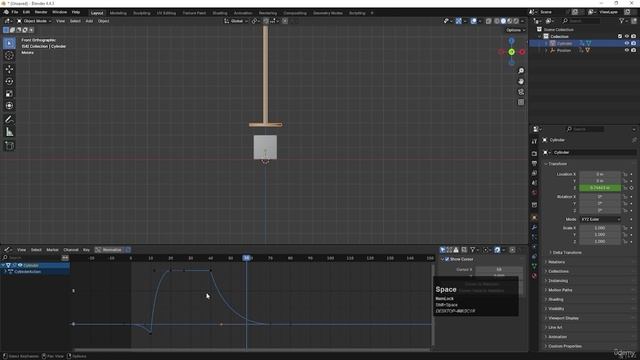The width and height of the screenshot is (640, 360).
Task: Toggle X-ray view in viewport header
Action: (x=489, y=21)
